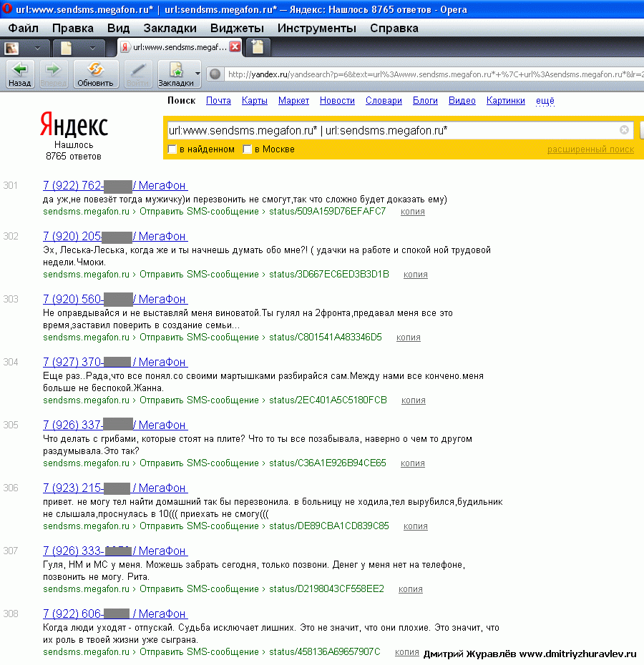Viewport: 644px width, 665px height.
Task: Go to Картинки service link
Action: click(506, 101)
